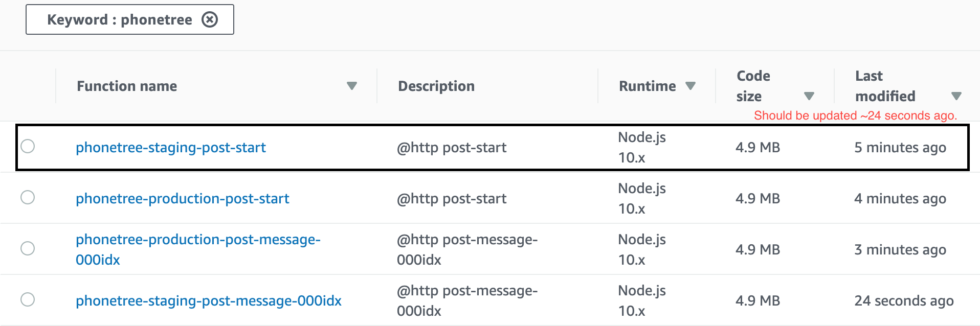
Task: Sort by Last modified arrow
Action: 956,96
